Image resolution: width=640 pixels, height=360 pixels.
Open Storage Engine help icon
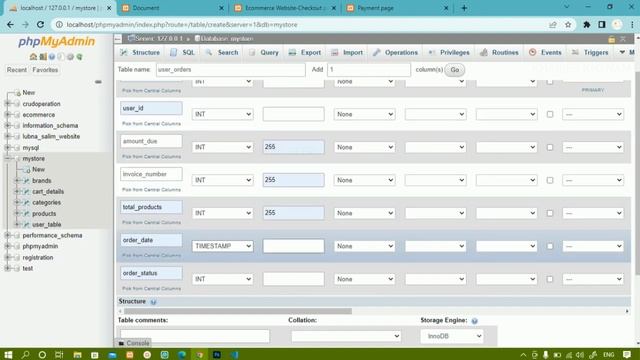[474, 321]
